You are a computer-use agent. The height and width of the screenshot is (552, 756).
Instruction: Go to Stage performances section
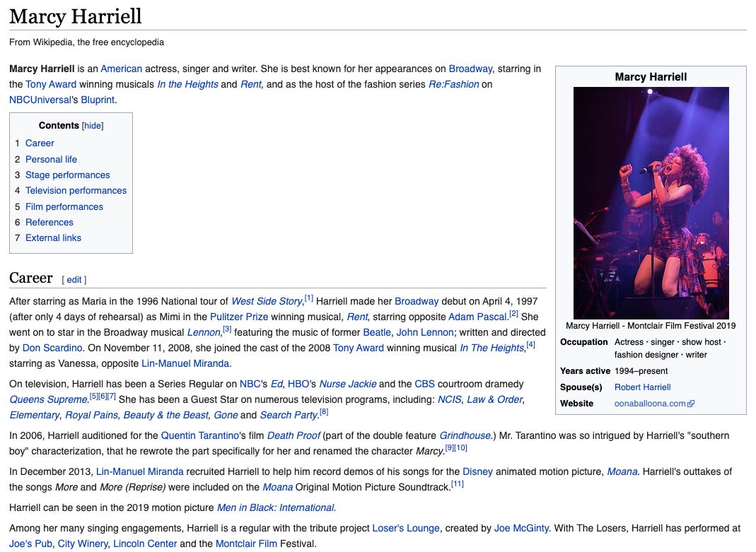click(67, 175)
